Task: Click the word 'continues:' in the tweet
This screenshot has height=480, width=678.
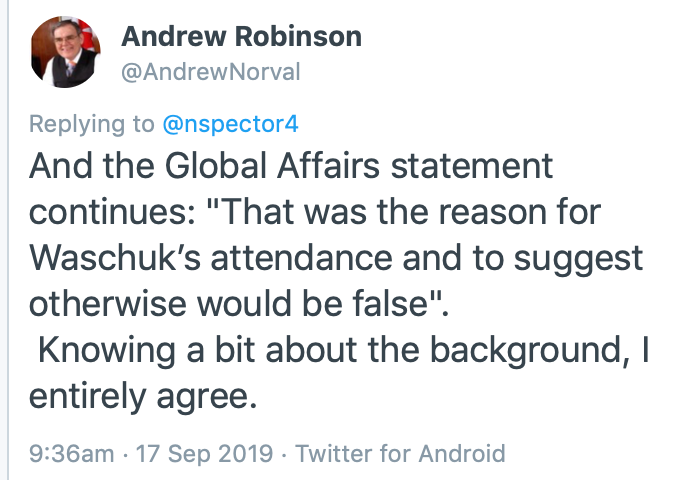Action: (114, 212)
